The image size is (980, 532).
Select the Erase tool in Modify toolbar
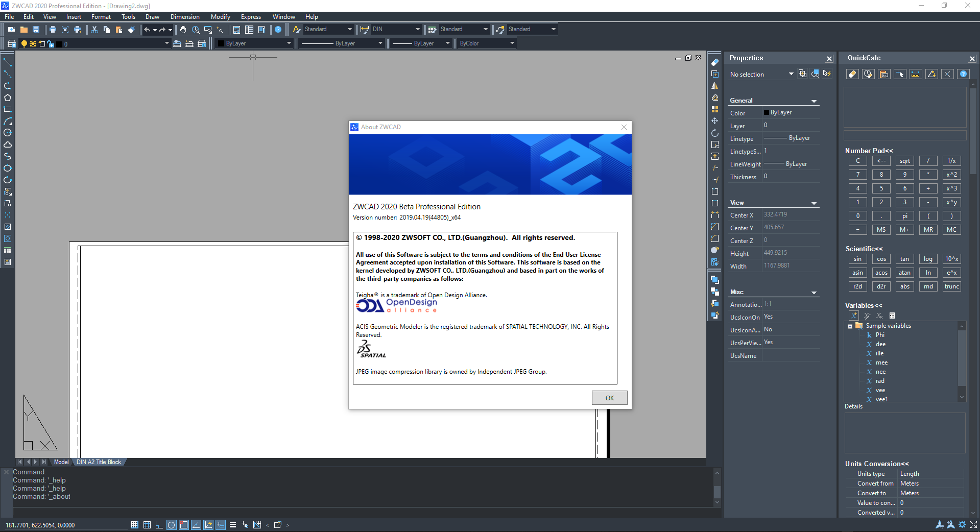click(714, 62)
